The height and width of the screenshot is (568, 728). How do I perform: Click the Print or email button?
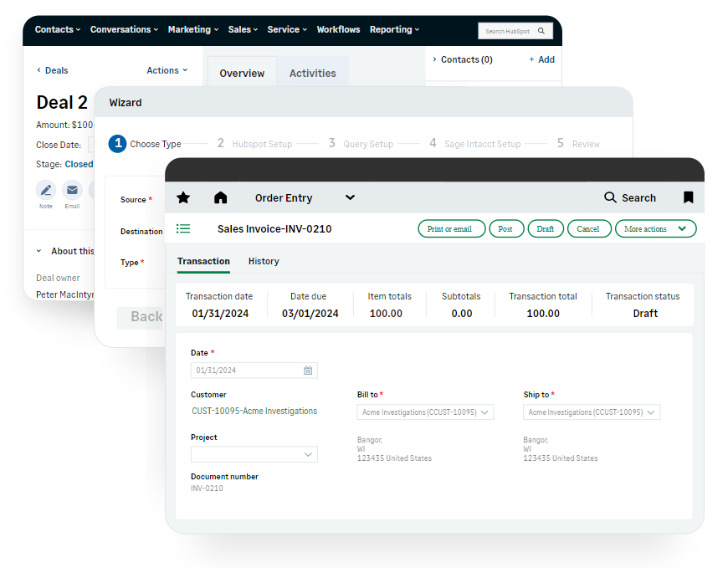[x=450, y=228]
